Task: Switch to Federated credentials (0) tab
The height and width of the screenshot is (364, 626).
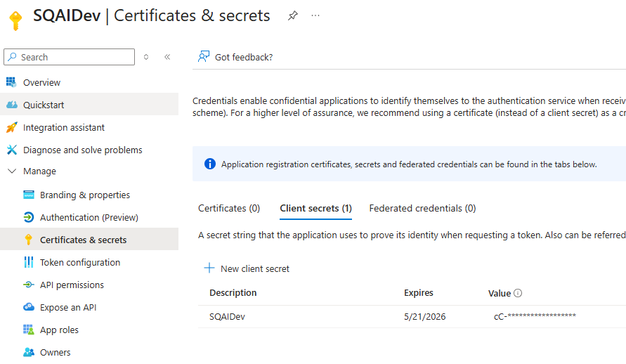Action: [422, 208]
